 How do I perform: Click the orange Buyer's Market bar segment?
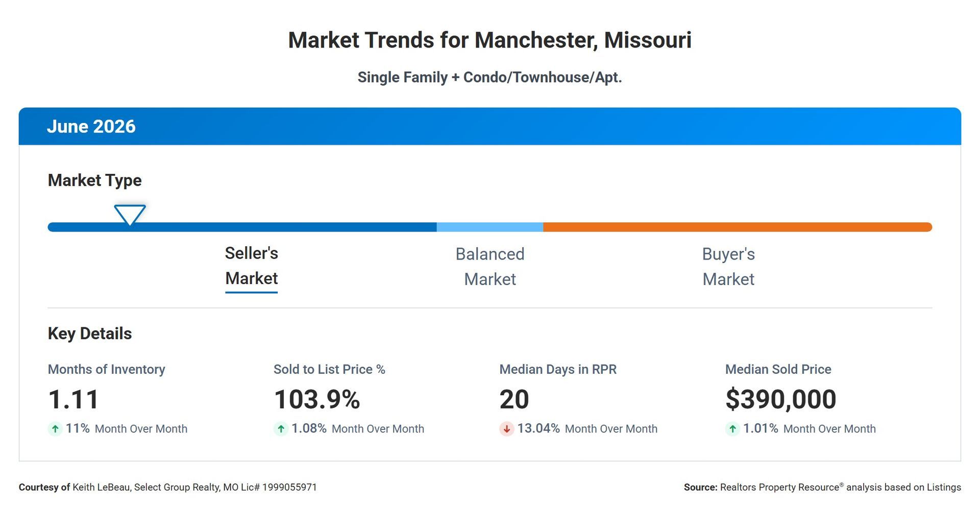click(738, 227)
